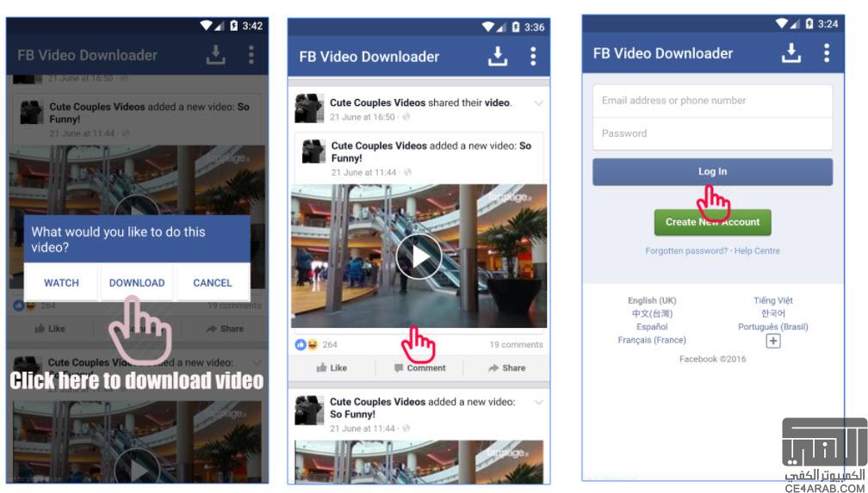Image resolution: width=868 pixels, height=493 pixels.
Task: Focus Email address or phone number field
Action: pyautogui.click(x=712, y=101)
